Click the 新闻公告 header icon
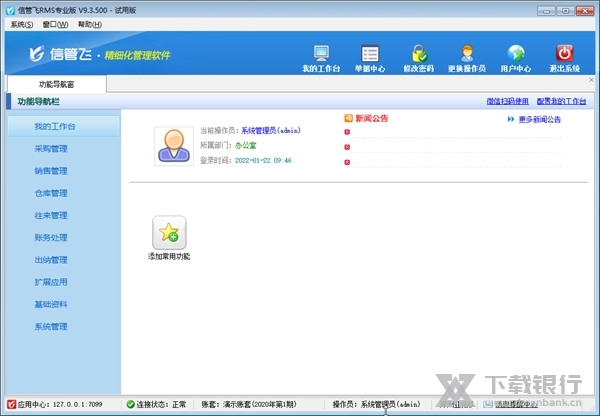This screenshot has width=600, height=416. tap(348, 118)
